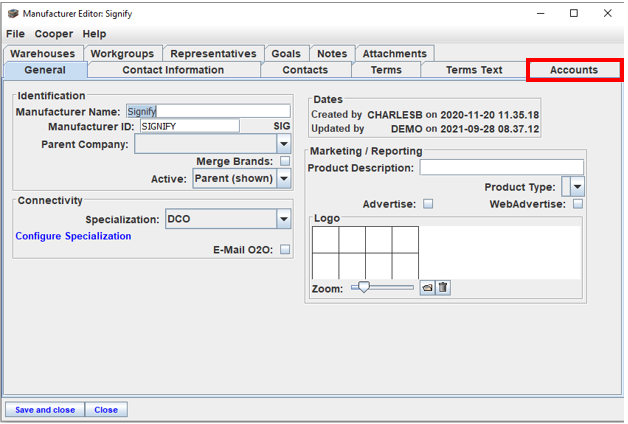The image size is (628, 424).
Task: View the Terms Text tab
Action: pos(474,70)
